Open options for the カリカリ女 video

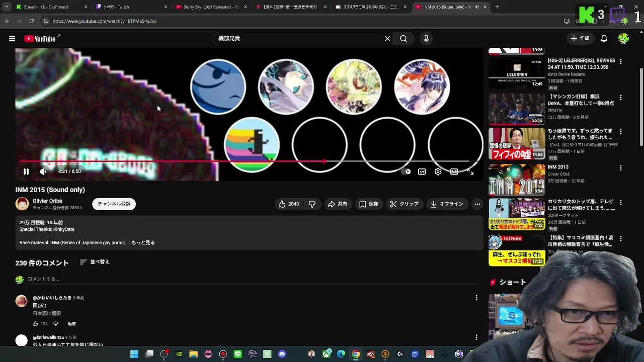pyautogui.click(x=620, y=202)
